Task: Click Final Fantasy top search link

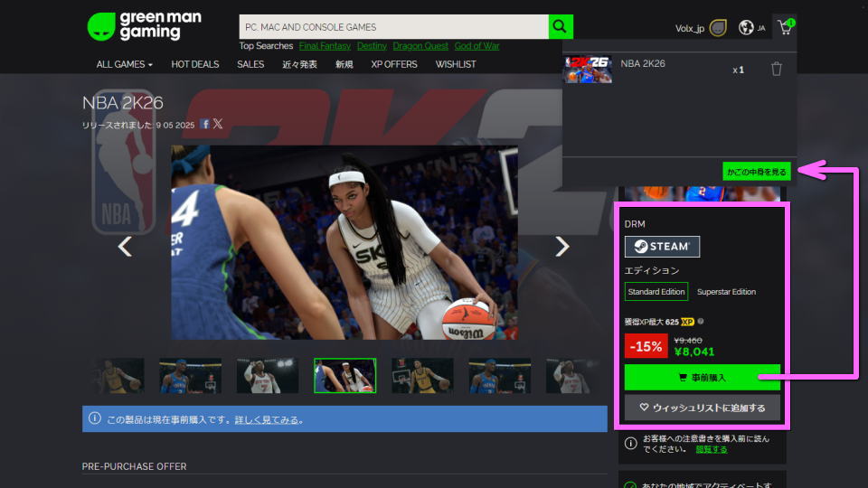Action: (325, 46)
